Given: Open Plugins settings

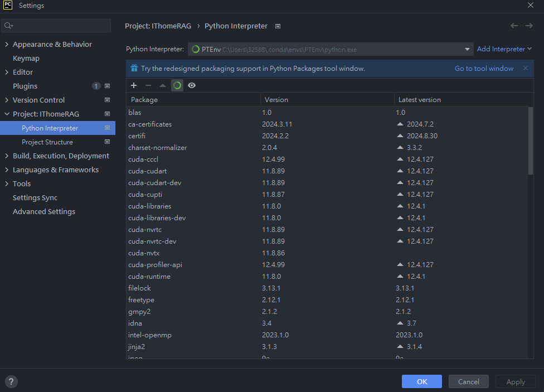Looking at the screenshot, I should (25, 86).
